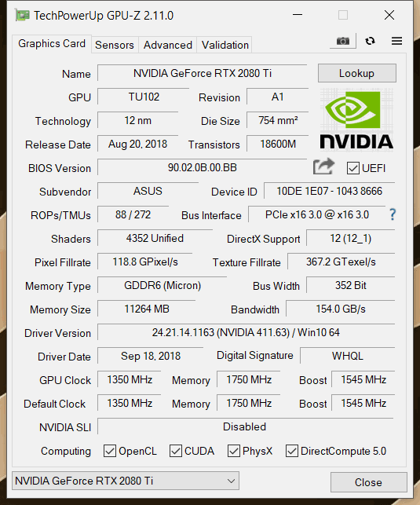Click the Lookup button
This screenshot has width=420, height=505.
click(356, 73)
